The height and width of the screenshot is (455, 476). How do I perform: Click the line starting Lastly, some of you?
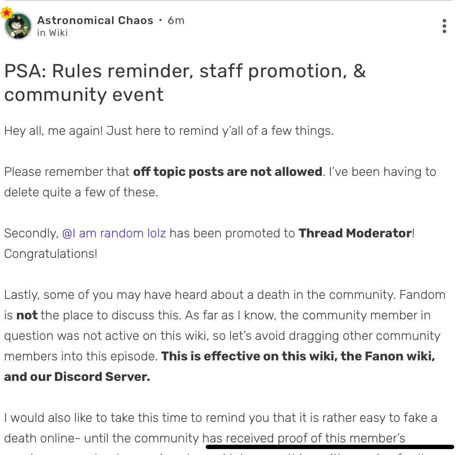point(225,295)
